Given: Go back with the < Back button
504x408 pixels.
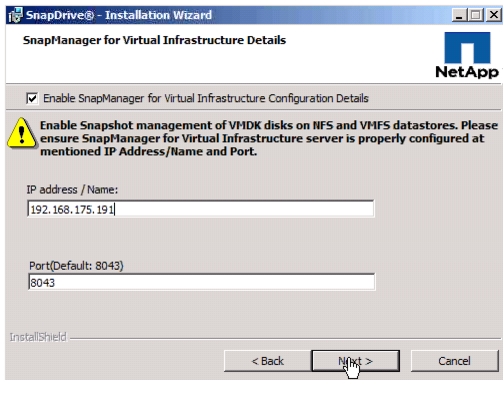Looking at the screenshot, I should tap(267, 361).
